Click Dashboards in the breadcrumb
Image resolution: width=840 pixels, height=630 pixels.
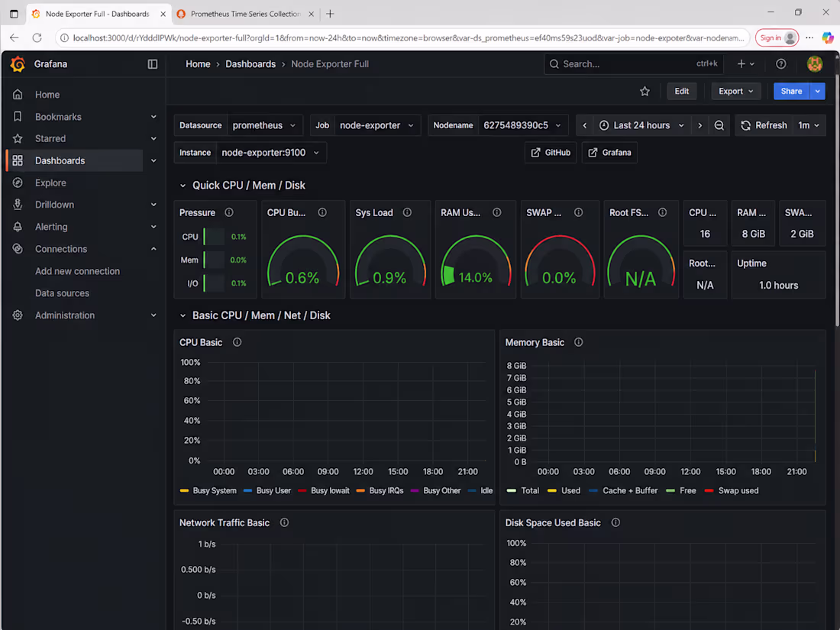(x=250, y=64)
